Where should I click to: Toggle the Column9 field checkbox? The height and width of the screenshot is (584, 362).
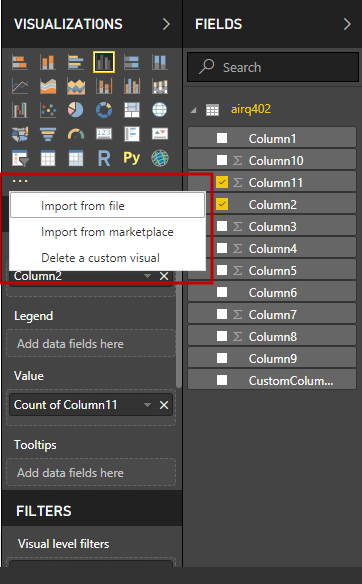click(222, 358)
